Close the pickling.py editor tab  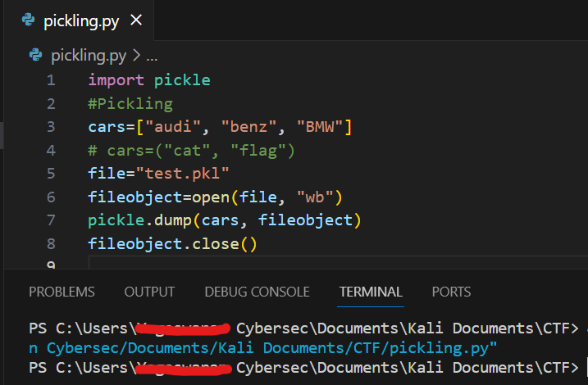tap(136, 20)
